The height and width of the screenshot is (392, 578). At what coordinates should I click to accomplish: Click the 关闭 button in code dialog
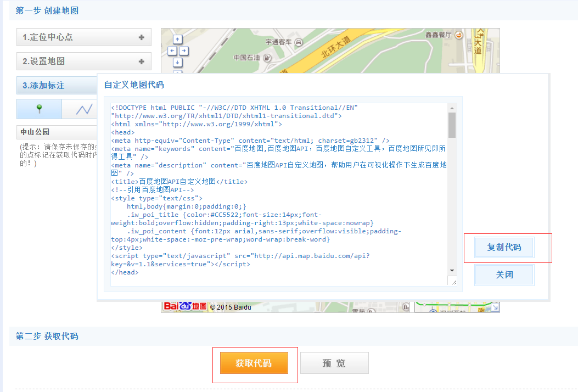pyautogui.click(x=504, y=275)
